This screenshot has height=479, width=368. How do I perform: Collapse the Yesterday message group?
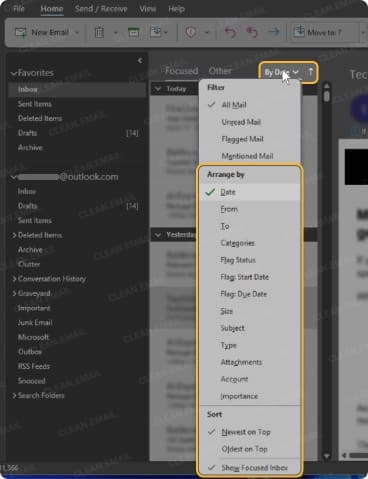tap(158, 235)
